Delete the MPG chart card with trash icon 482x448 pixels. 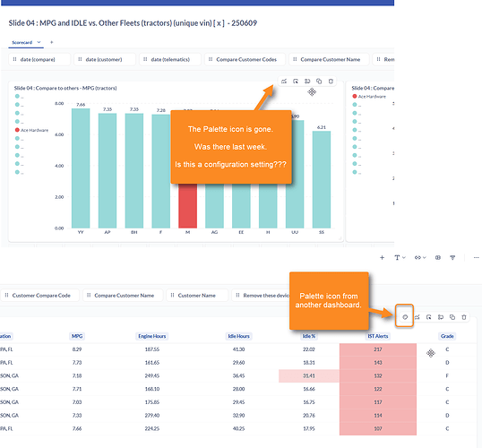click(331, 82)
